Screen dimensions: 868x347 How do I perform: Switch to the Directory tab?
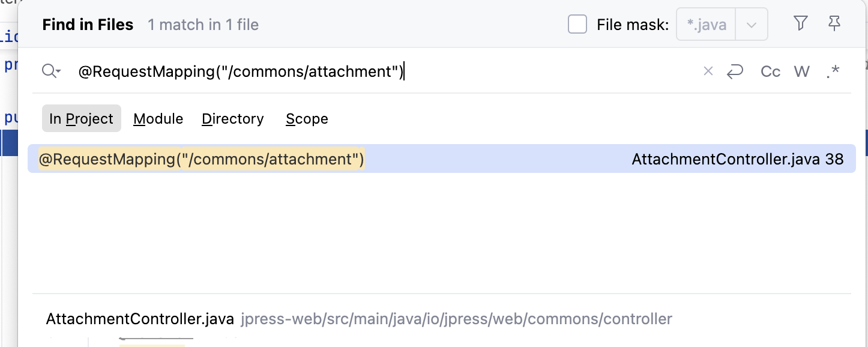(x=233, y=119)
